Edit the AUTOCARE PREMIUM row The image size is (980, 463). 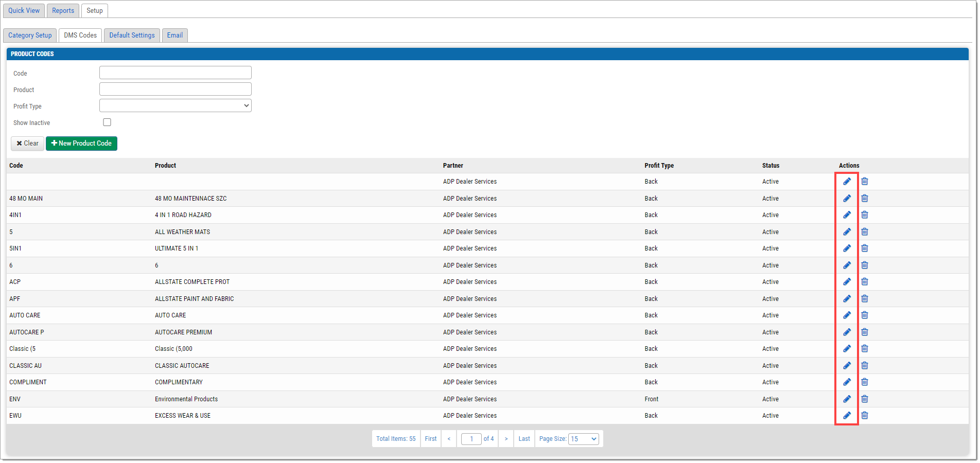pyautogui.click(x=847, y=332)
